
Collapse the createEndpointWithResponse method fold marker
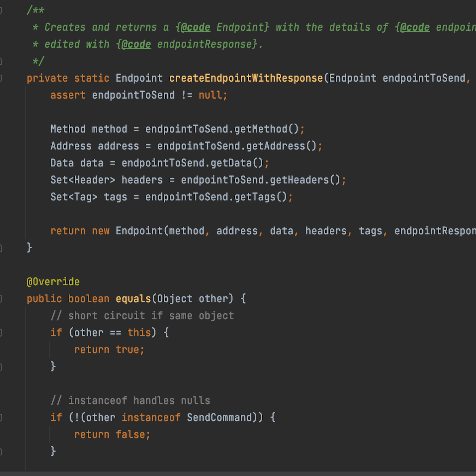click(x=1, y=78)
